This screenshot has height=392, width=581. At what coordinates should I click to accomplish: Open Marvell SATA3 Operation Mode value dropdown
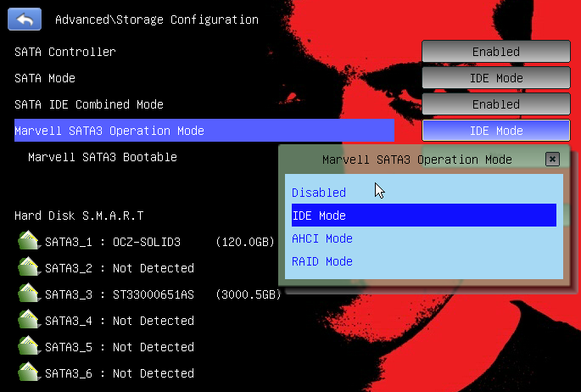496,131
